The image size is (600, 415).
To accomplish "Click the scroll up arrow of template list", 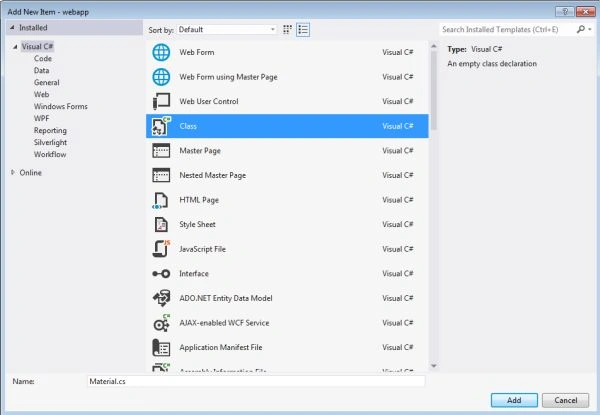I will tap(434, 46).
